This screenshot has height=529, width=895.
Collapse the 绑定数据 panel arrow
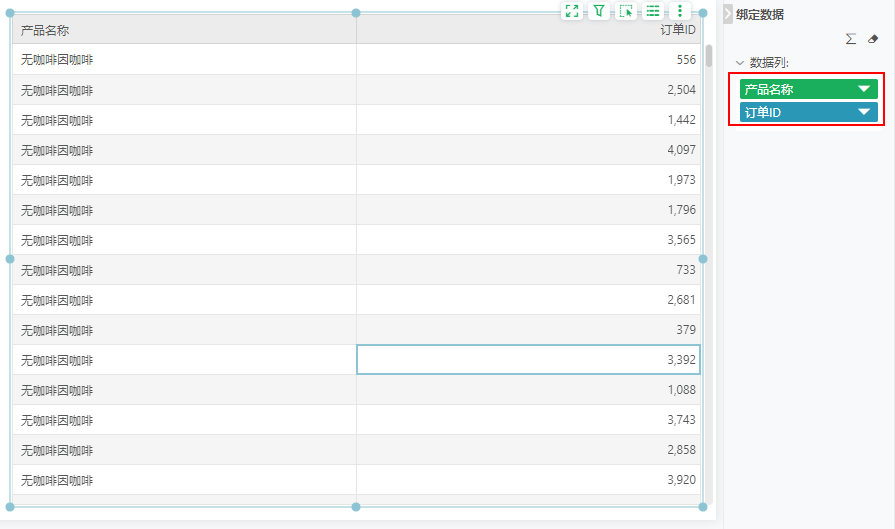click(728, 14)
